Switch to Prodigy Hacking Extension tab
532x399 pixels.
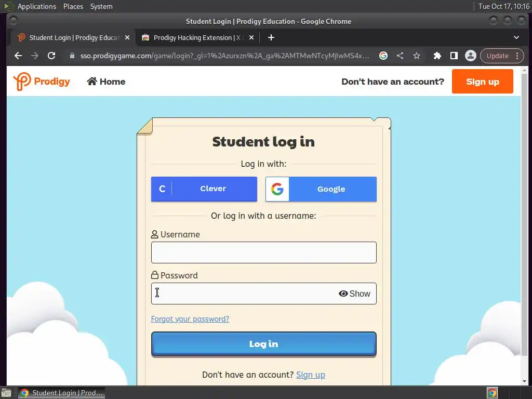(x=198, y=37)
